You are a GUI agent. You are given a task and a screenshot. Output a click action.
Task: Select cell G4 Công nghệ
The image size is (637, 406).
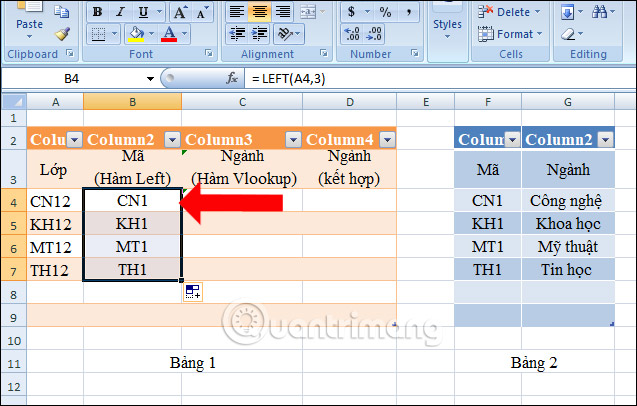(x=568, y=201)
